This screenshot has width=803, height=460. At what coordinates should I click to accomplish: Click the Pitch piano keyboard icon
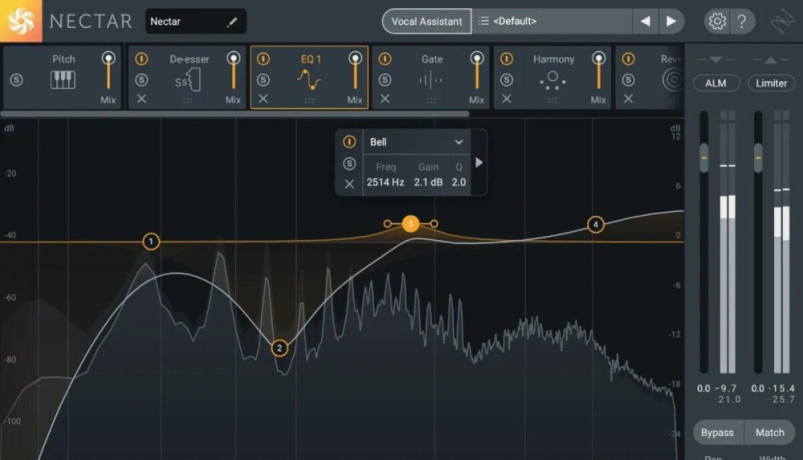tap(63, 80)
